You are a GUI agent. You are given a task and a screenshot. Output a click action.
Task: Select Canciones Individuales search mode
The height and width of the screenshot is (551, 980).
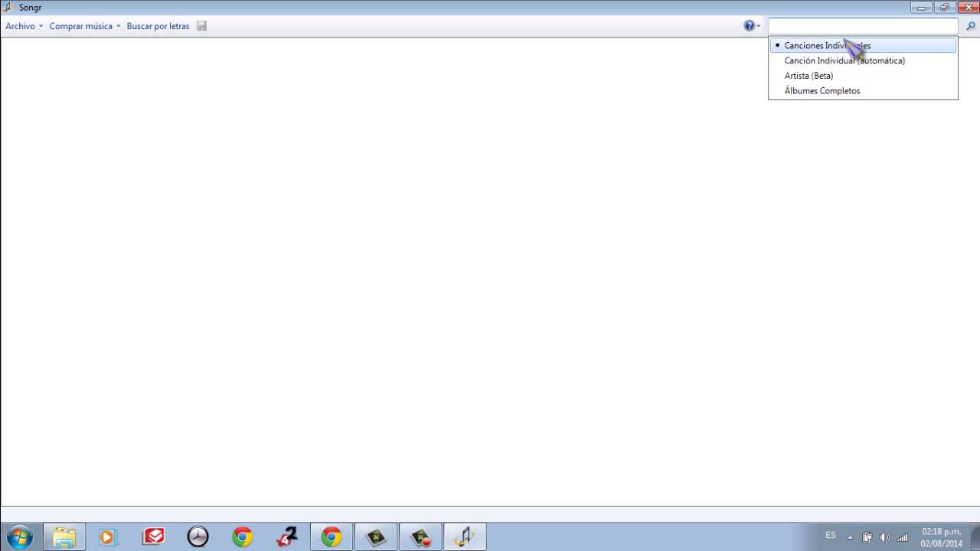[863, 45]
